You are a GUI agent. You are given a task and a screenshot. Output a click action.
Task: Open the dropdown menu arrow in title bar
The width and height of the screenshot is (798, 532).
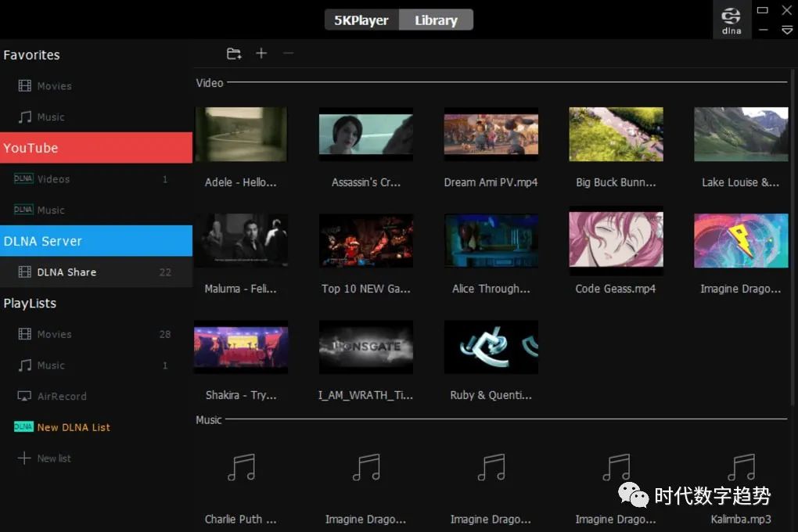point(787,31)
